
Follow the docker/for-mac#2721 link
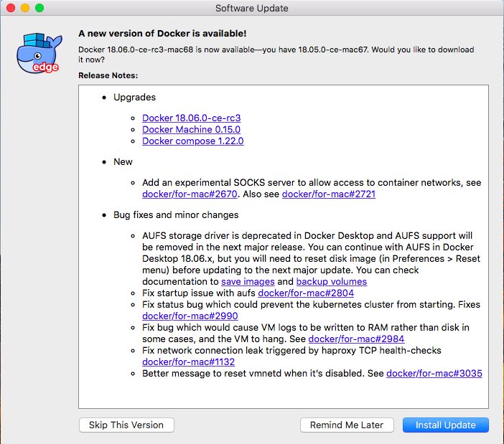329,194
